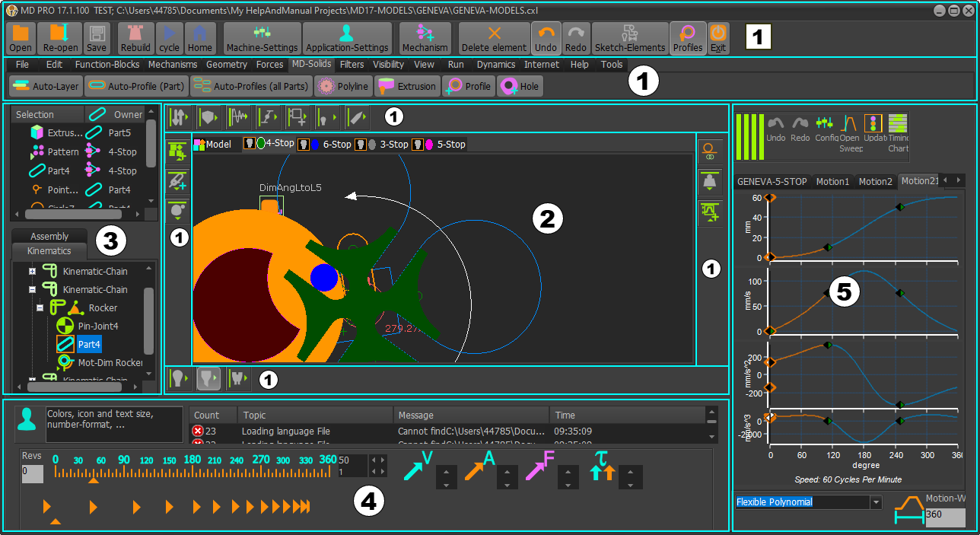
Task: Toggle visibility of the 6-Stop layer
Action: [x=302, y=143]
